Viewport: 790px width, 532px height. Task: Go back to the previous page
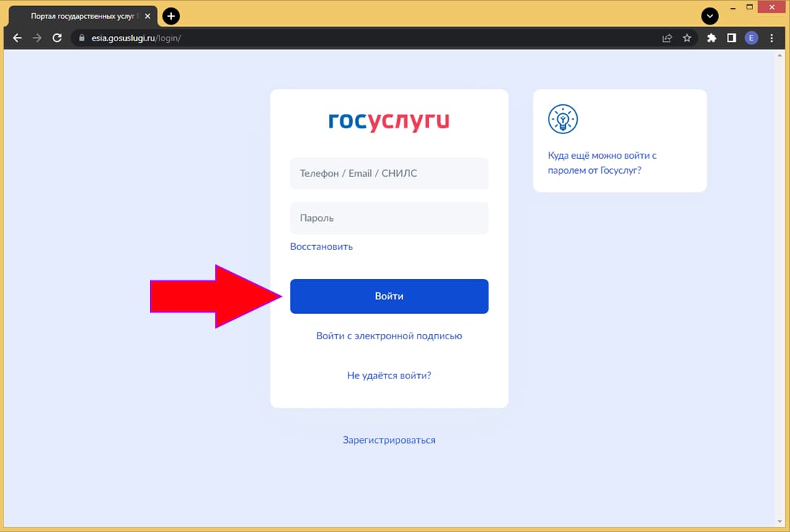point(17,38)
